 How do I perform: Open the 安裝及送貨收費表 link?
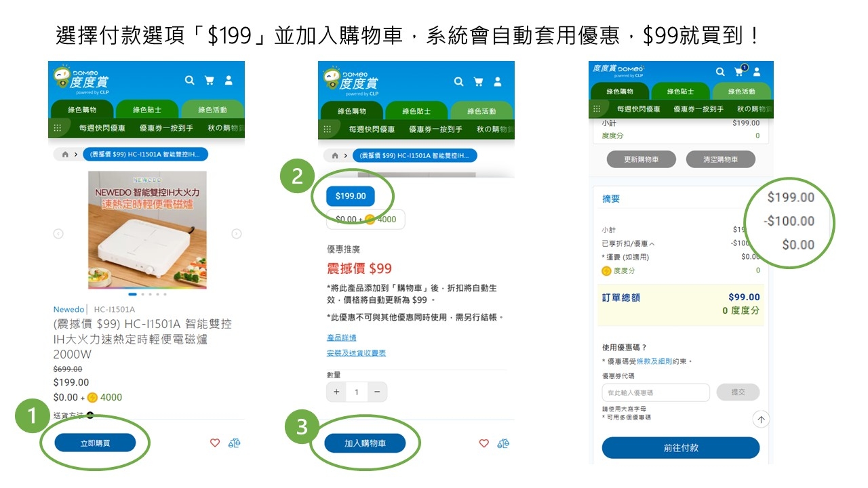click(356, 353)
